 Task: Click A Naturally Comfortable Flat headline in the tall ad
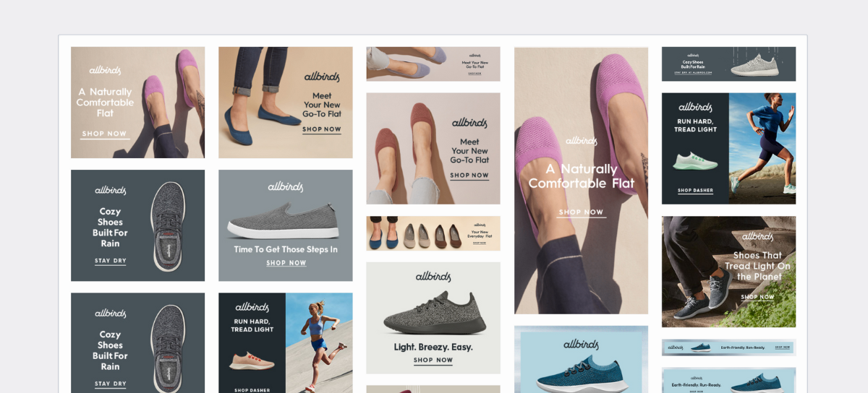click(582, 176)
